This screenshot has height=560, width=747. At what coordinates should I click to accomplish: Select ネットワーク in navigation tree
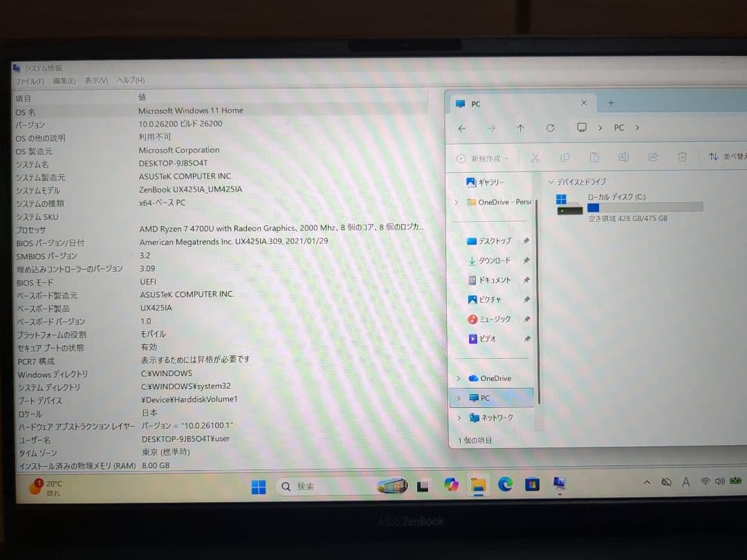coord(491,418)
